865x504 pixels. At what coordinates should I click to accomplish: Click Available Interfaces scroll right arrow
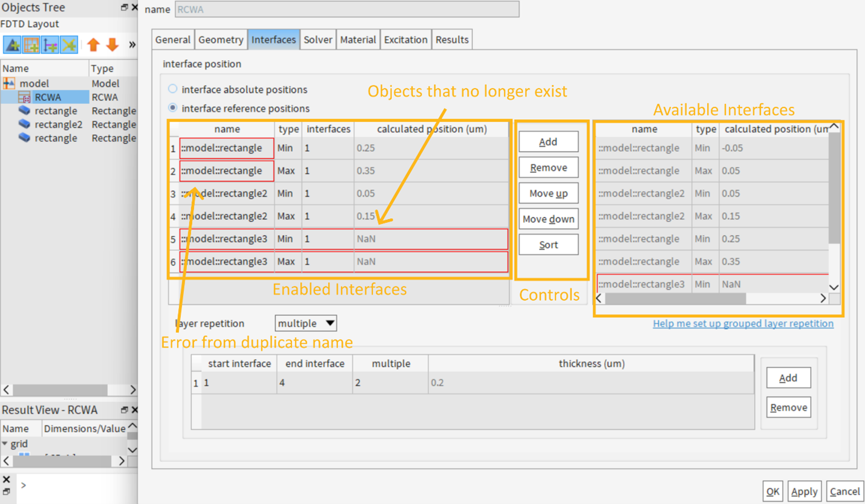tap(823, 298)
